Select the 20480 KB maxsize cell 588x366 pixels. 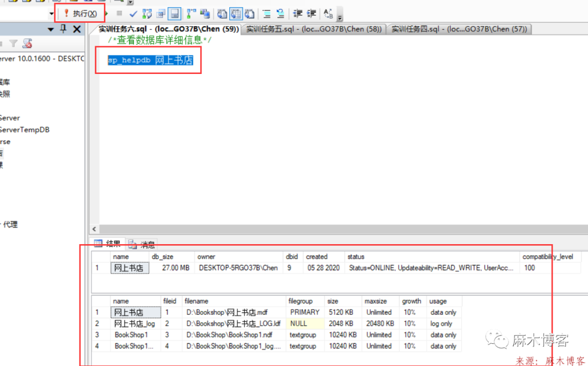point(380,324)
